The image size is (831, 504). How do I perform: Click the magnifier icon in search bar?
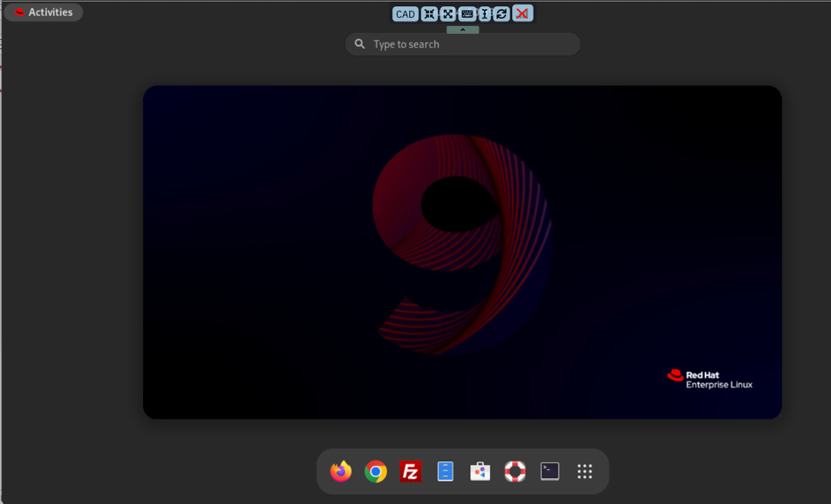360,44
